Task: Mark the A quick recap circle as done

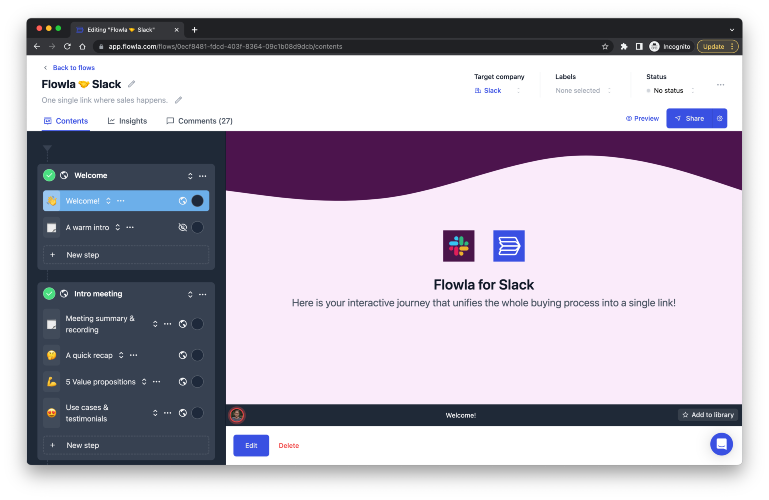Action: click(x=197, y=355)
